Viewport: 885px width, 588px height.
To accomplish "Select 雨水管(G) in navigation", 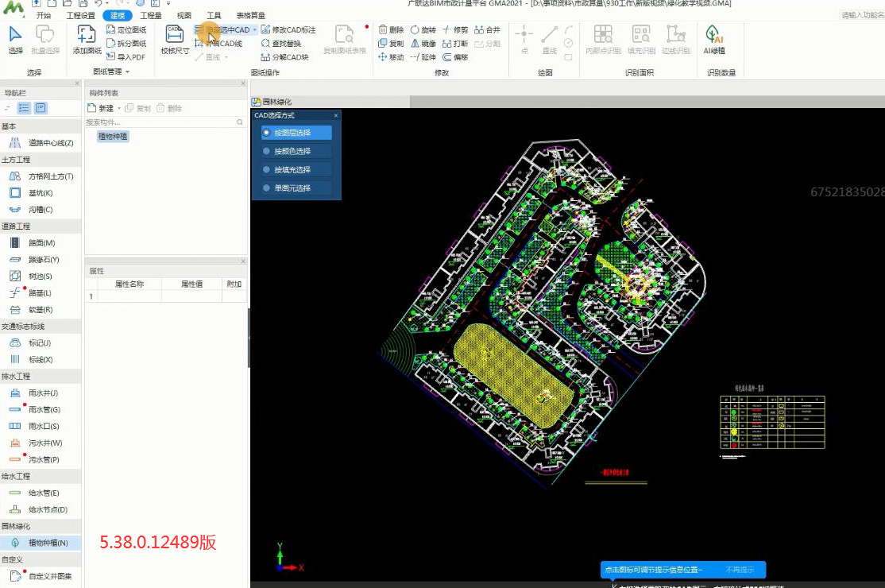I will pos(41,410).
